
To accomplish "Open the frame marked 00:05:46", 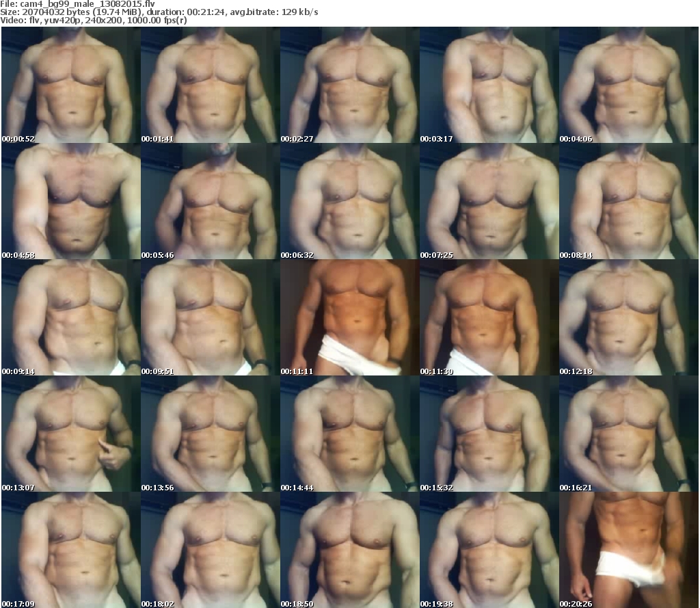I will tap(211, 201).
